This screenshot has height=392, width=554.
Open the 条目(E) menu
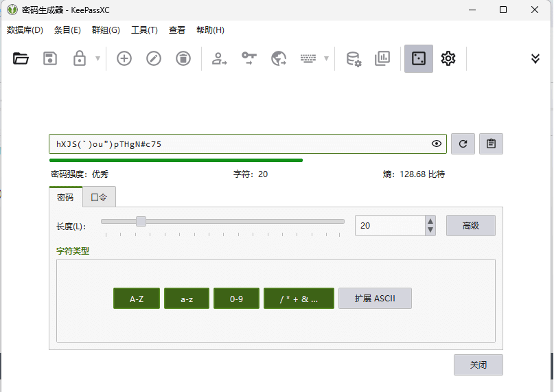click(67, 30)
